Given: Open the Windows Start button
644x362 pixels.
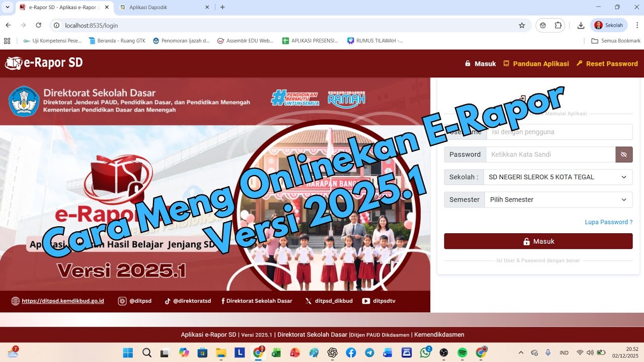Looking at the screenshot, I should [x=128, y=352].
